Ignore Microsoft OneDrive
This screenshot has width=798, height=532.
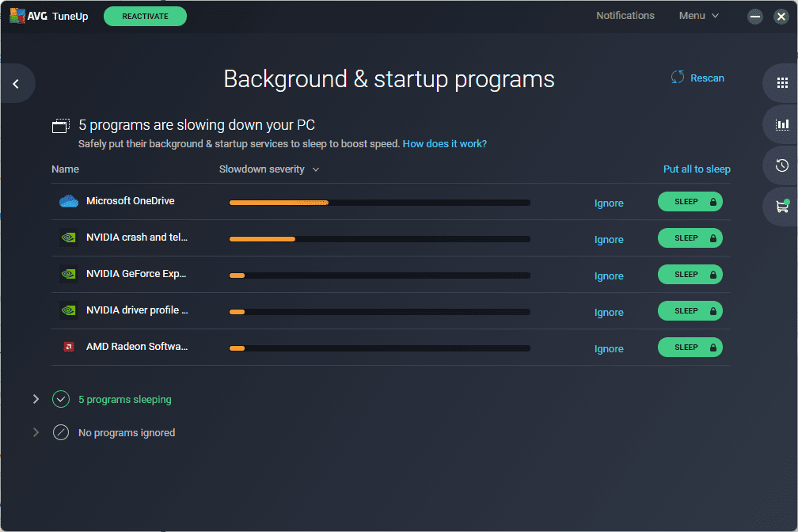(x=609, y=203)
